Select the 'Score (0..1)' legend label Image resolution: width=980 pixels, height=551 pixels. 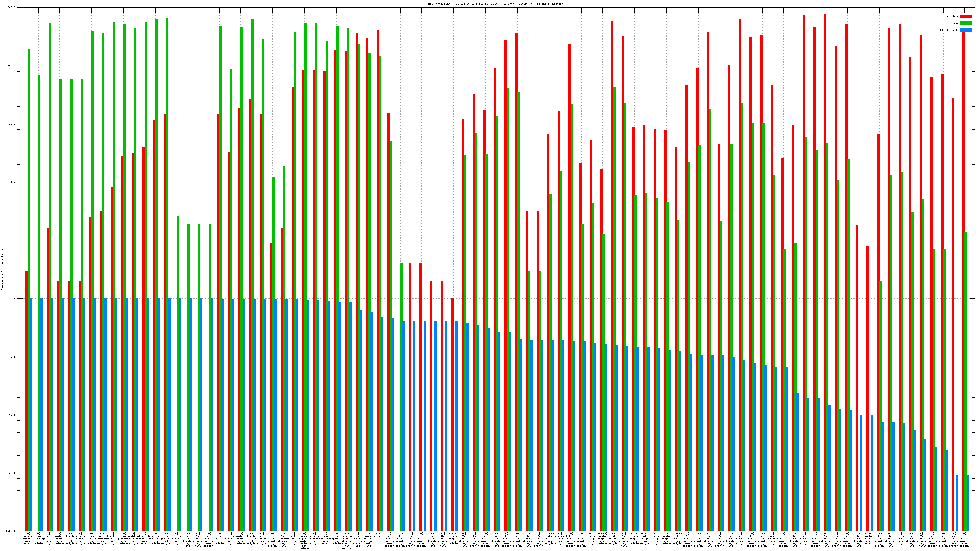point(949,30)
